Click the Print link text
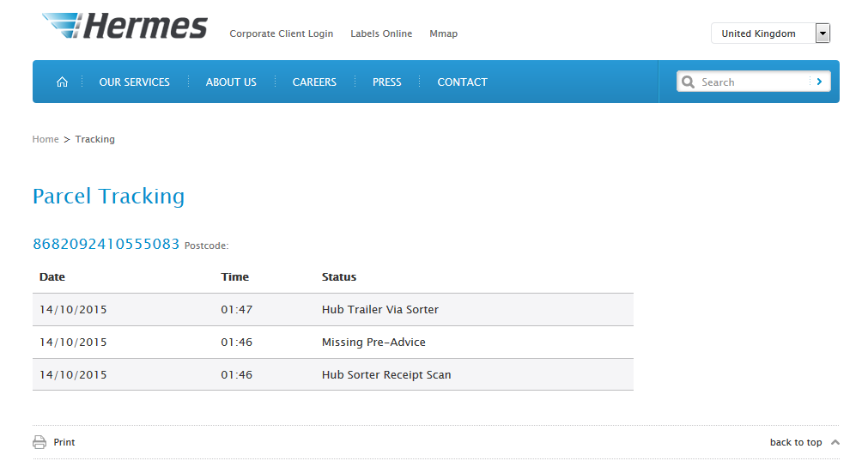Screen dimensions: 868x461 coord(64,442)
